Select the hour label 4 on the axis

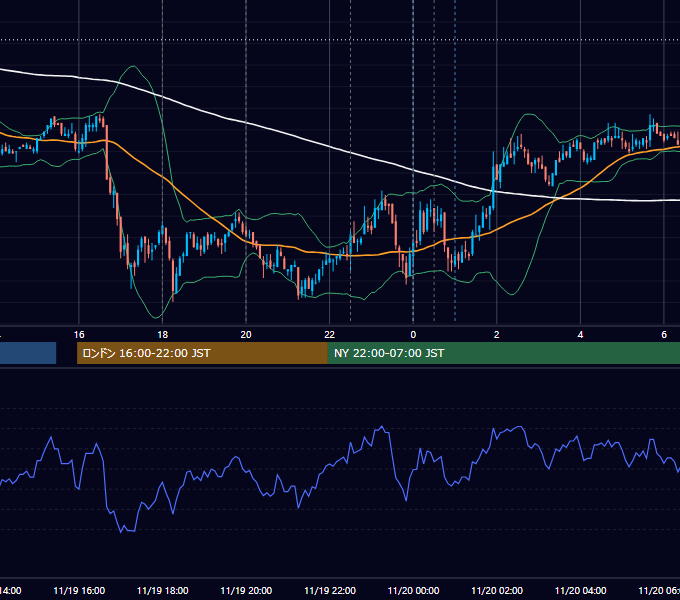[x=580, y=335]
